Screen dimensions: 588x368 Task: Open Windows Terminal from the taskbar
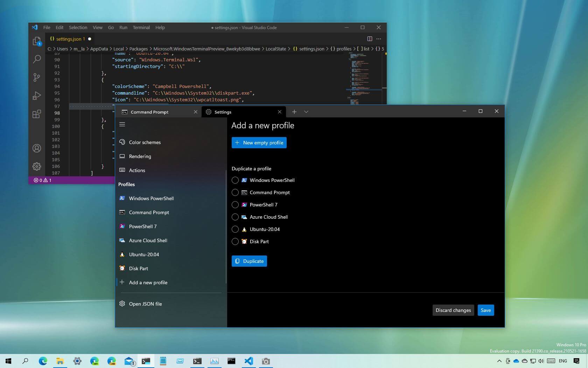(146, 361)
